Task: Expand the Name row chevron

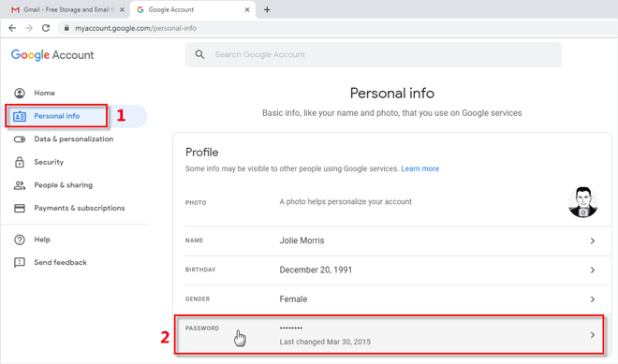Action: coord(593,240)
